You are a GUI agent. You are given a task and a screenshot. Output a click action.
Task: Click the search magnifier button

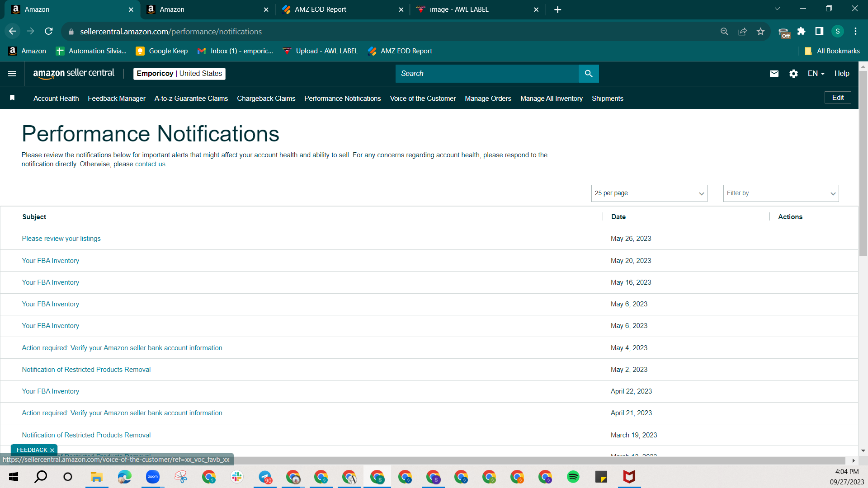(x=589, y=74)
